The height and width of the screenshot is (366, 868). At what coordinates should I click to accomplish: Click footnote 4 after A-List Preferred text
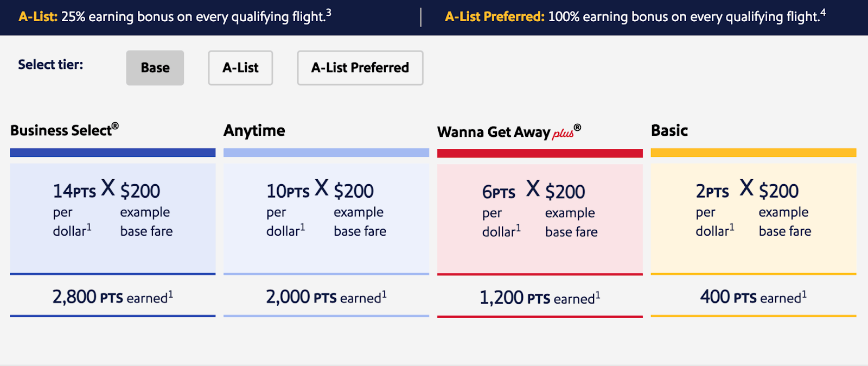tap(823, 12)
